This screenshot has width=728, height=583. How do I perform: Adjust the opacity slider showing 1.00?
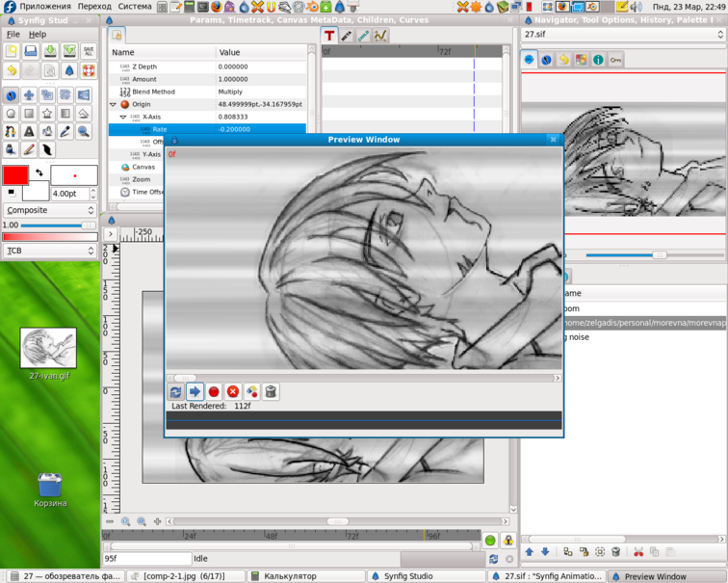tap(58, 225)
